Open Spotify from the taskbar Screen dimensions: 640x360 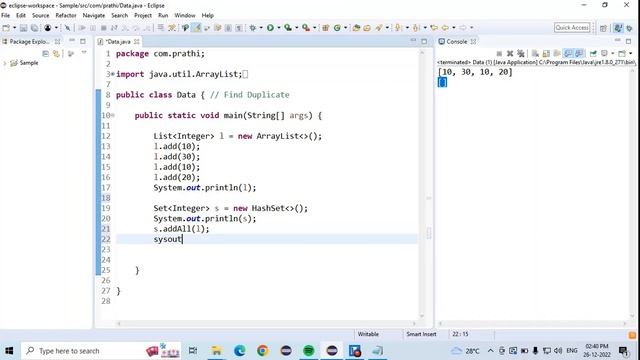[309, 351]
